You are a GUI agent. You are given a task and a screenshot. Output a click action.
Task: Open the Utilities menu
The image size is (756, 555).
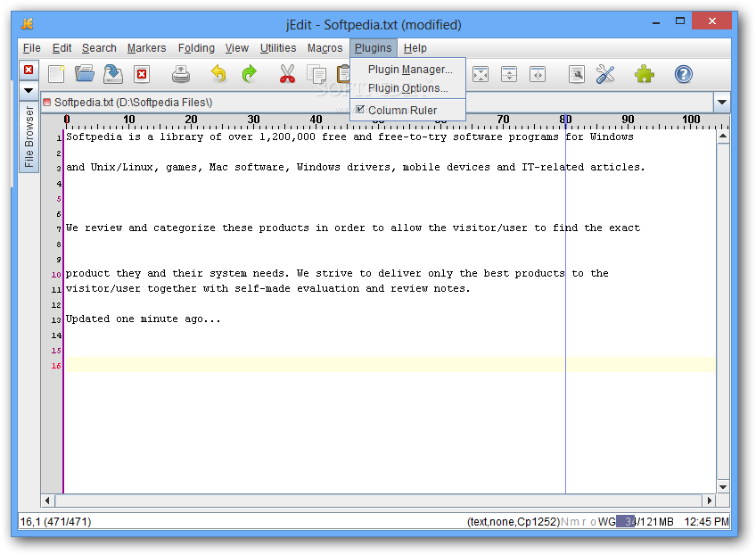pos(278,48)
